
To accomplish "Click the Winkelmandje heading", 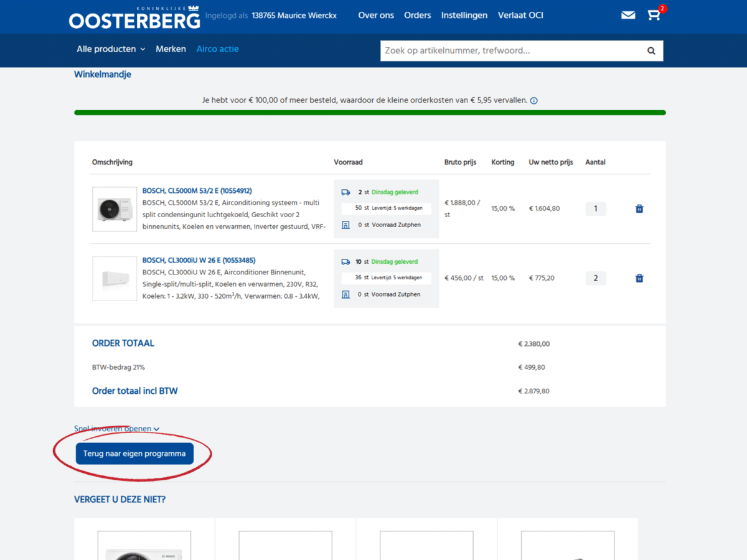I will 103,75.
